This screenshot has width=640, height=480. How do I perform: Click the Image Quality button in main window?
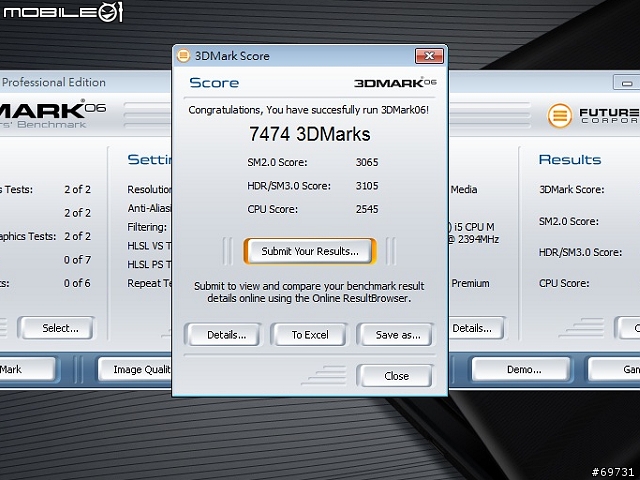pos(136,369)
